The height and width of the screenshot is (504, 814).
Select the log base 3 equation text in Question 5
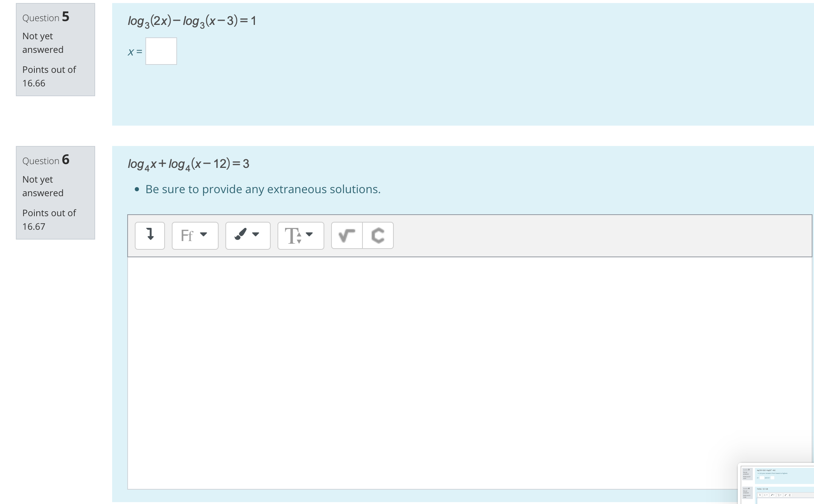(x=192, y=20)
